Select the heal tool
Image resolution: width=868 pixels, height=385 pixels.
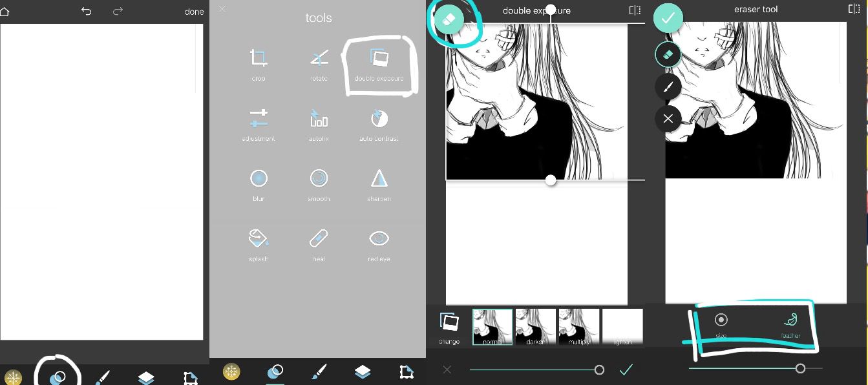[x=319, y=245]
